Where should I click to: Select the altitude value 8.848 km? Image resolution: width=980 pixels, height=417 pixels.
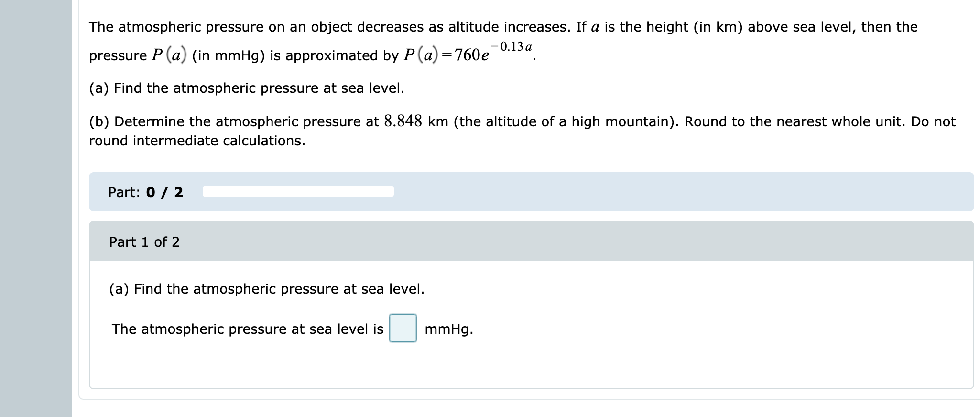[402, 121]
